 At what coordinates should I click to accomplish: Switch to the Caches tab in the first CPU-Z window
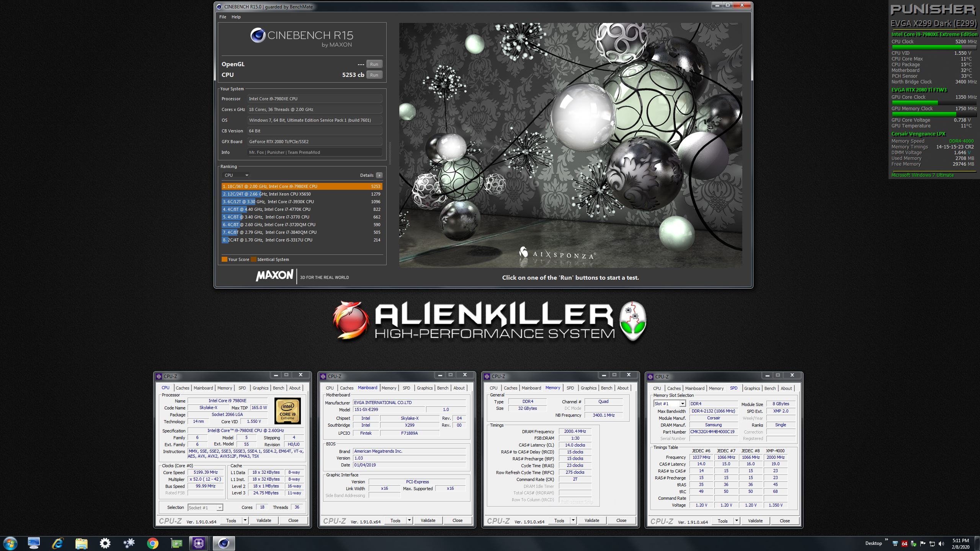click(x=182, y=388)
